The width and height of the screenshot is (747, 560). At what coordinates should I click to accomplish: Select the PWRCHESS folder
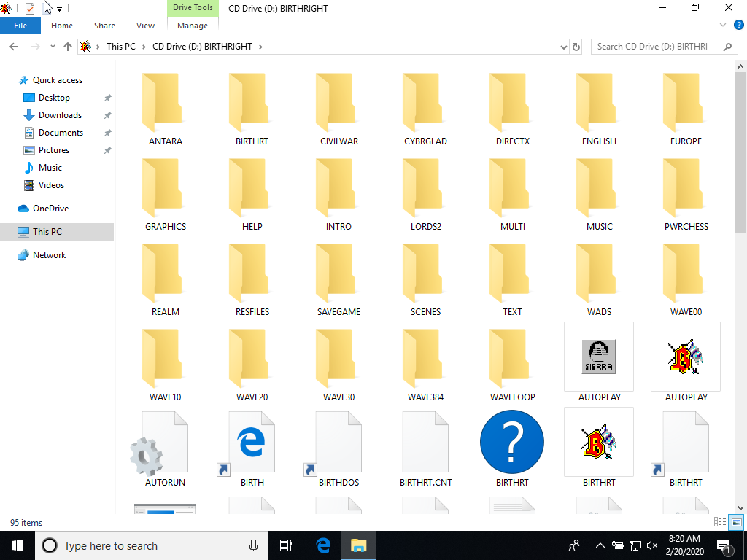tap(686, 195)
